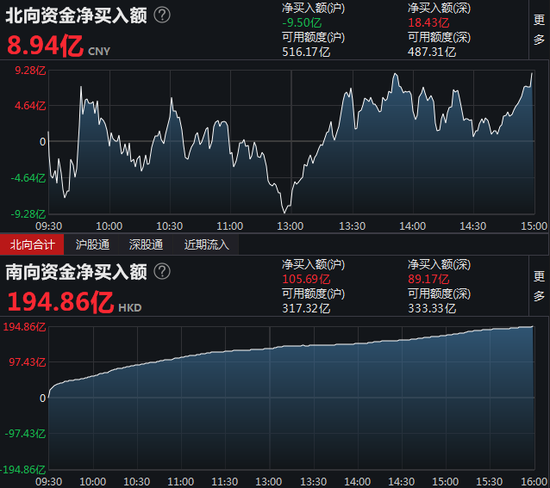
Task: Select the 16:00 label on southbound chart
Action: (x=534, y=482)
